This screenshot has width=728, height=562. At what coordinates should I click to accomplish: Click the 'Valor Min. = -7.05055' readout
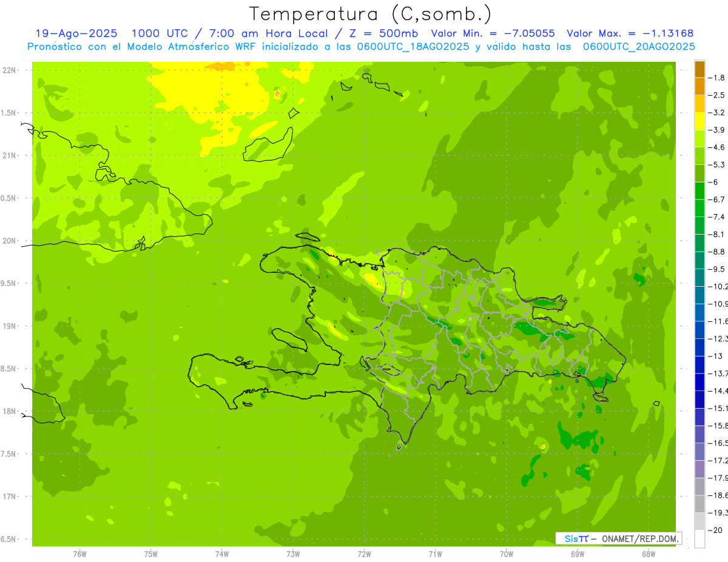pos(493,33)
